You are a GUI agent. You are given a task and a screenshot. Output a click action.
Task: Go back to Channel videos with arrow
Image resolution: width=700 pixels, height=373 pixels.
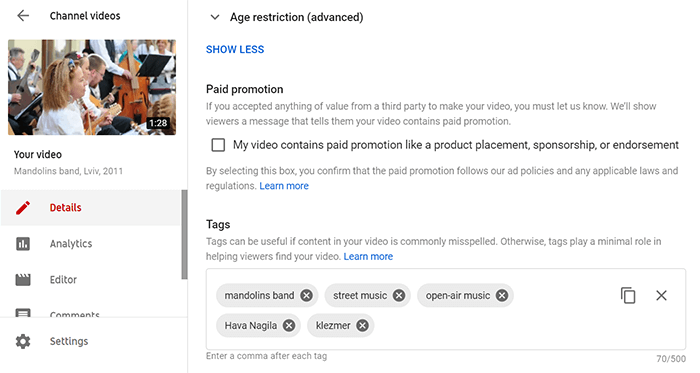[x=23, y=16]
